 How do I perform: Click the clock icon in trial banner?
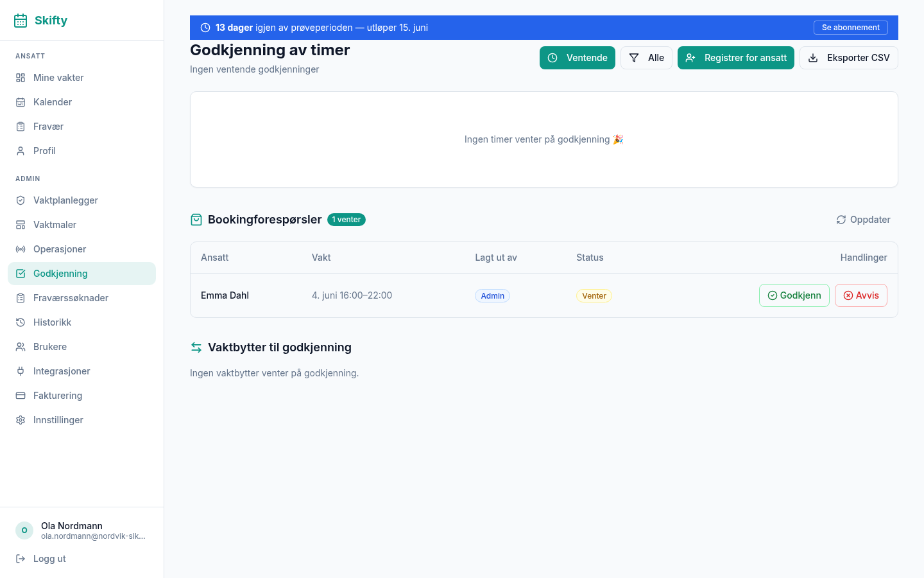[x=205, y=28]
